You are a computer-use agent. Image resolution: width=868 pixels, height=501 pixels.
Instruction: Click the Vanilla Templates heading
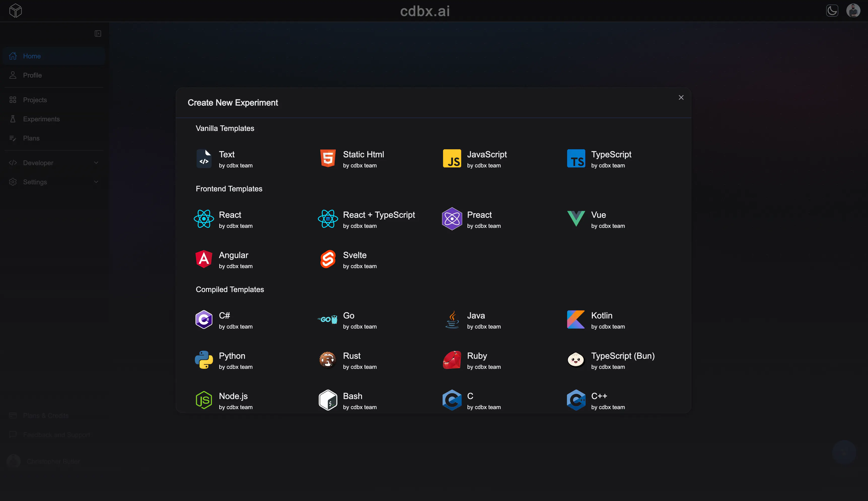(x=225, y=128)
